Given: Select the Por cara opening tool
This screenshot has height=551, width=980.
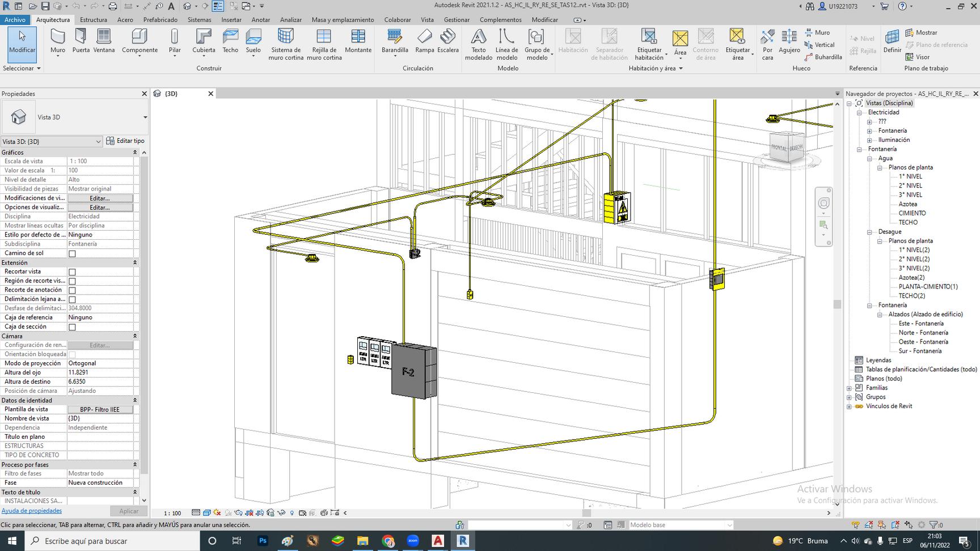Looking at the screenshot, I should pos(767,44).
